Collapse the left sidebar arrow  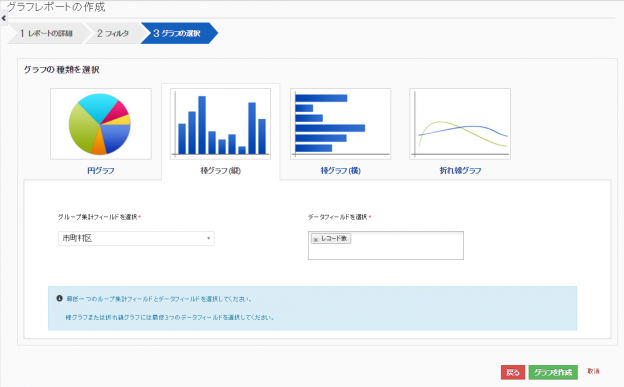(4, 18)
